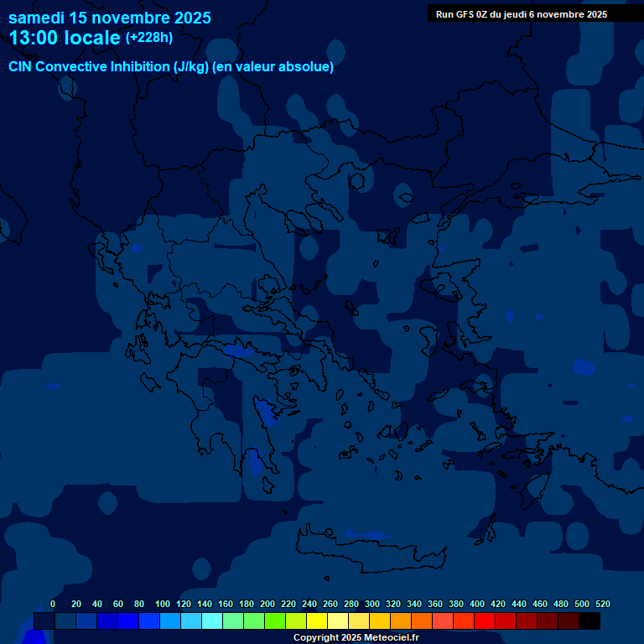Click the dark maroon 460 legend swatch

click(548, 621)
